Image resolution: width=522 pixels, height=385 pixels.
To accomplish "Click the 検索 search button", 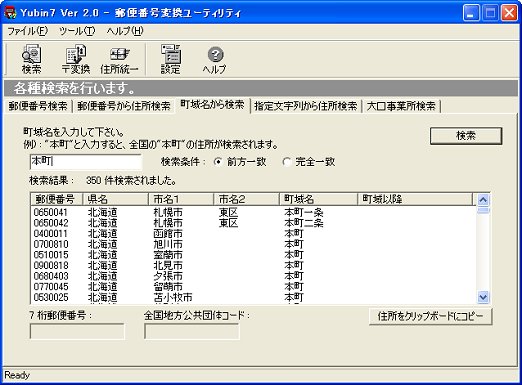I will point(466,136).
